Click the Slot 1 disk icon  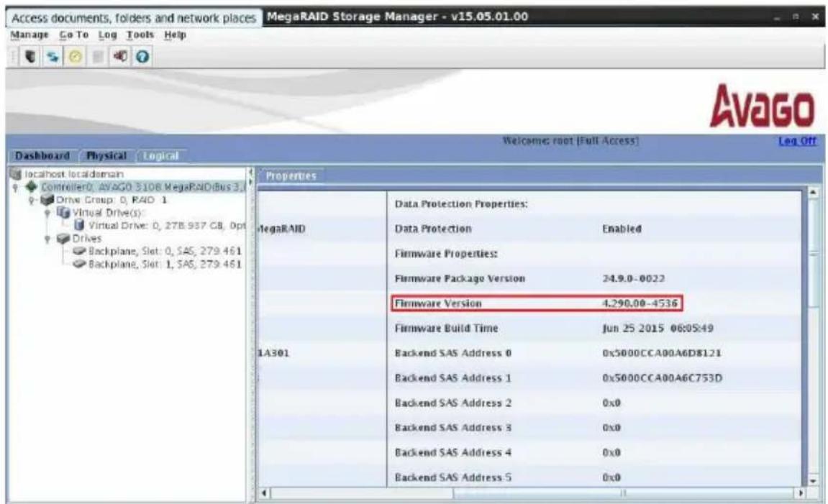pos(80,264)
